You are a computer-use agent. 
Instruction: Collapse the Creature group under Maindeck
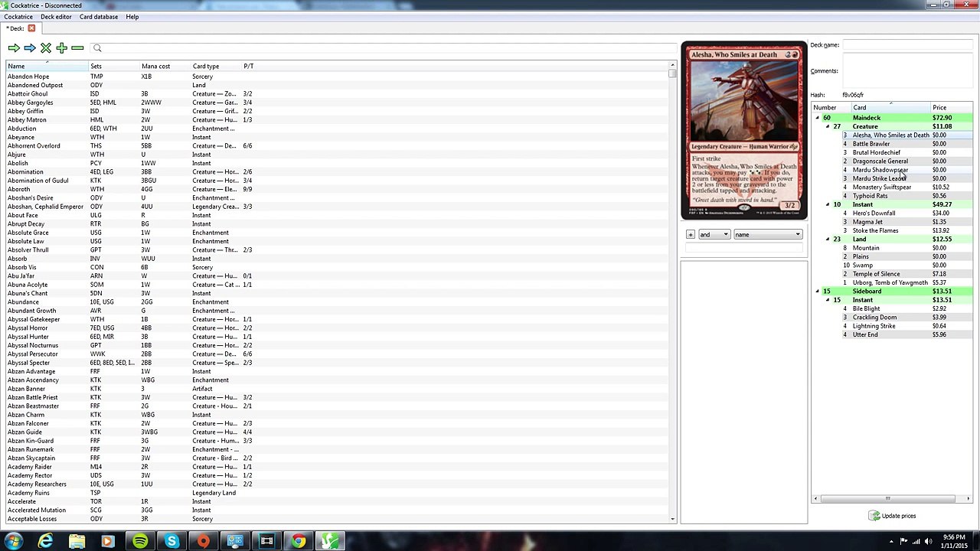(x=827, y=126)
